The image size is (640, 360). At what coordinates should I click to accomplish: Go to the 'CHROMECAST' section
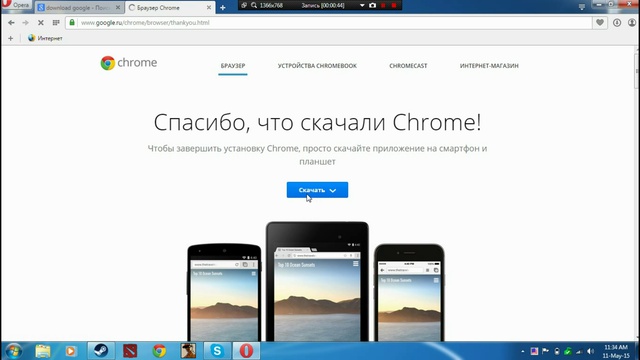tap(408, 66)
